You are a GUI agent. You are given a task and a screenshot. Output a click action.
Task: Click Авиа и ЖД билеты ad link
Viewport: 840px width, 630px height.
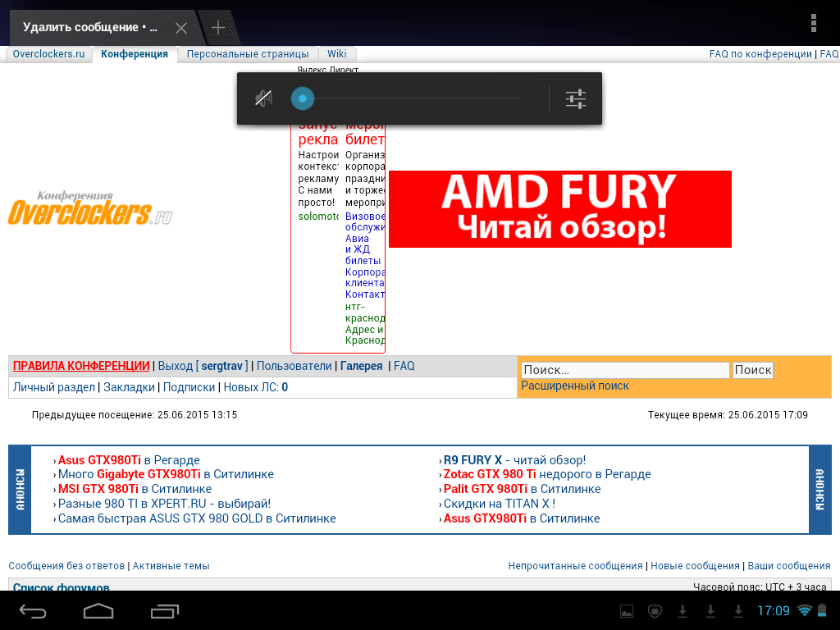pyautogui.click(x=363, y=249)
